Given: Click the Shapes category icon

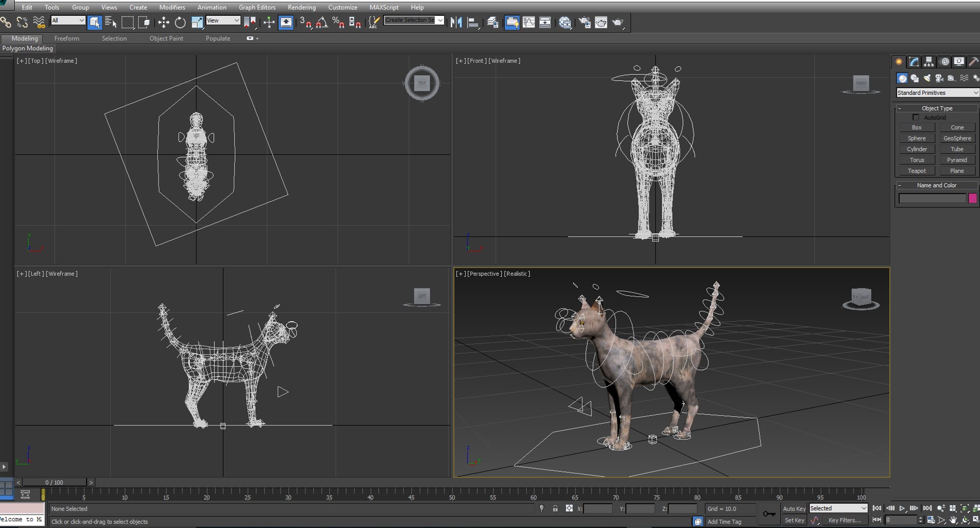Looking at the screenshot, I should tap(915, 78).
